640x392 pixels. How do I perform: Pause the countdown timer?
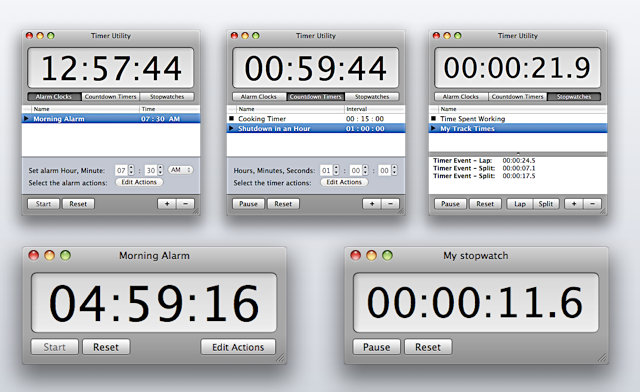tap(249, 204)
